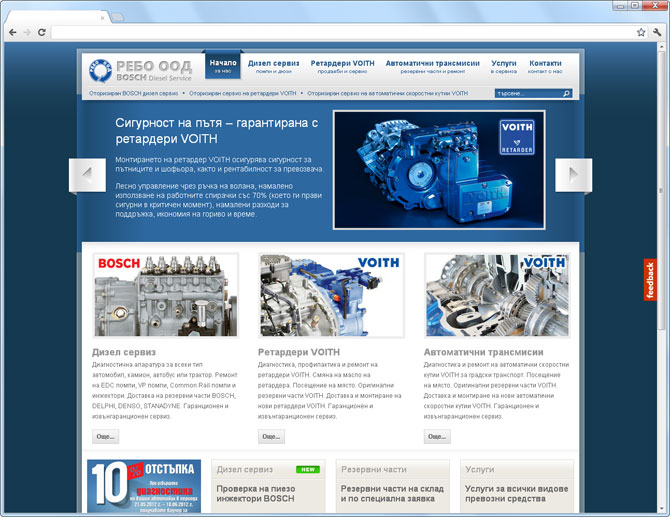The width and height of the screenshot is (670, 517).
Task: Open Услуги за всички видове превозни средства
Action: pos(517,494)
